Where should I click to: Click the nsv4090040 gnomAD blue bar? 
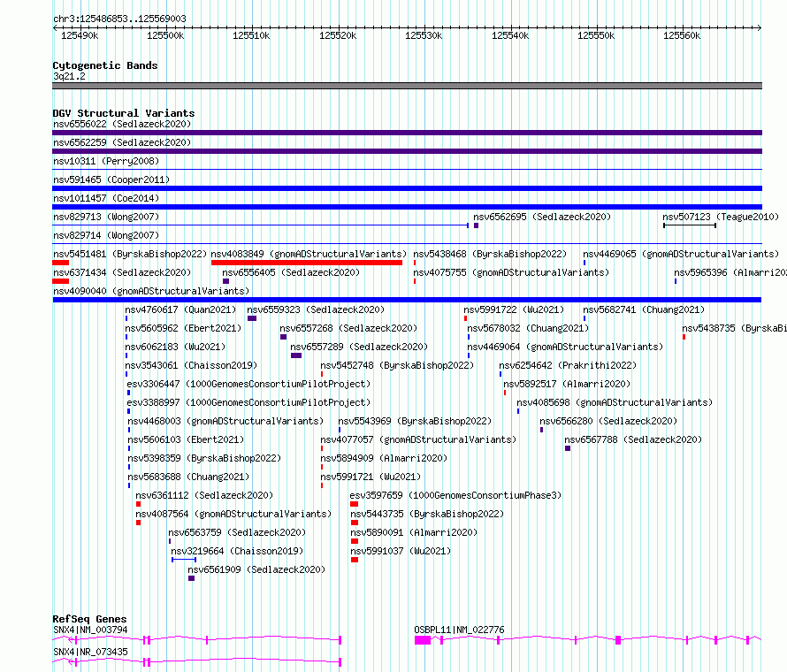coord(407,300)
